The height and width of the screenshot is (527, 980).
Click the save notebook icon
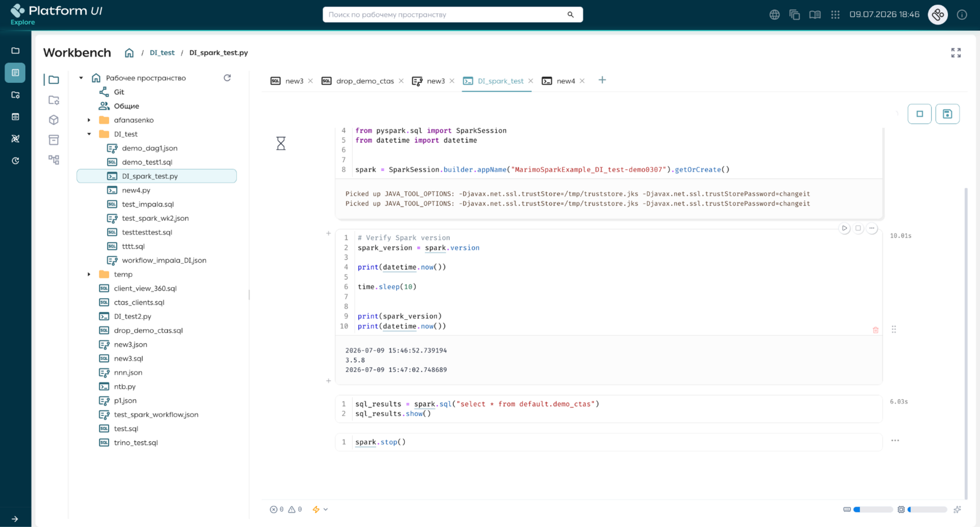(x=947, y=114)
